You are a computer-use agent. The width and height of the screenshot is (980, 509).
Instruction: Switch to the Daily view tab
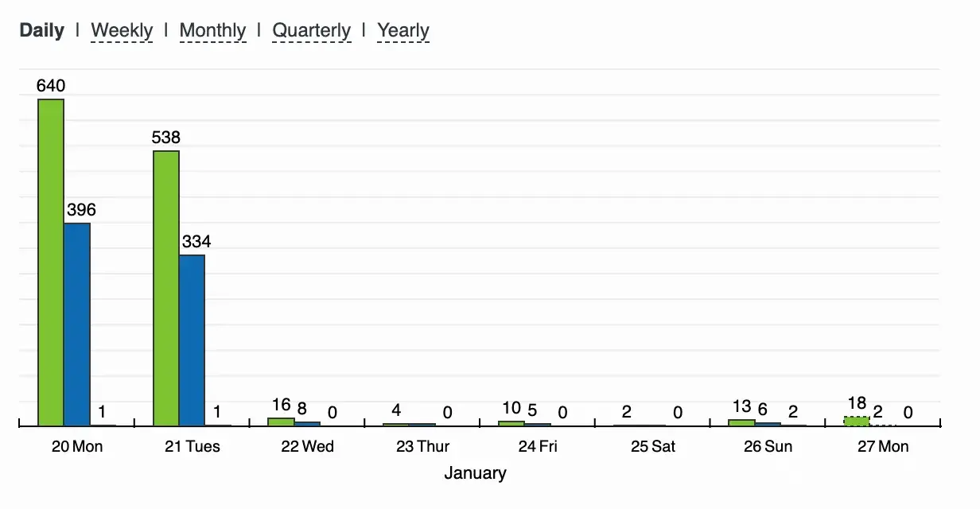point(41,30)
